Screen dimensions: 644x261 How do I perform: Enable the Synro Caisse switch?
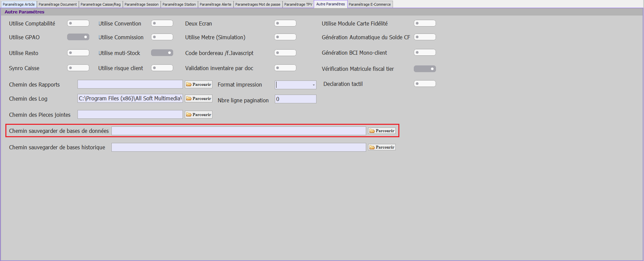78,68
